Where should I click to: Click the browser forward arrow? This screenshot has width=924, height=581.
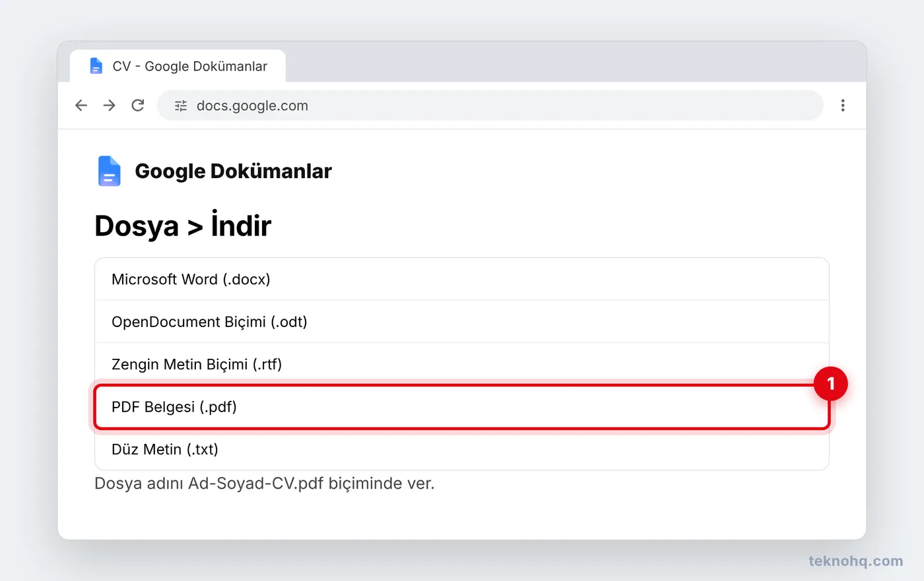point(110,106)
